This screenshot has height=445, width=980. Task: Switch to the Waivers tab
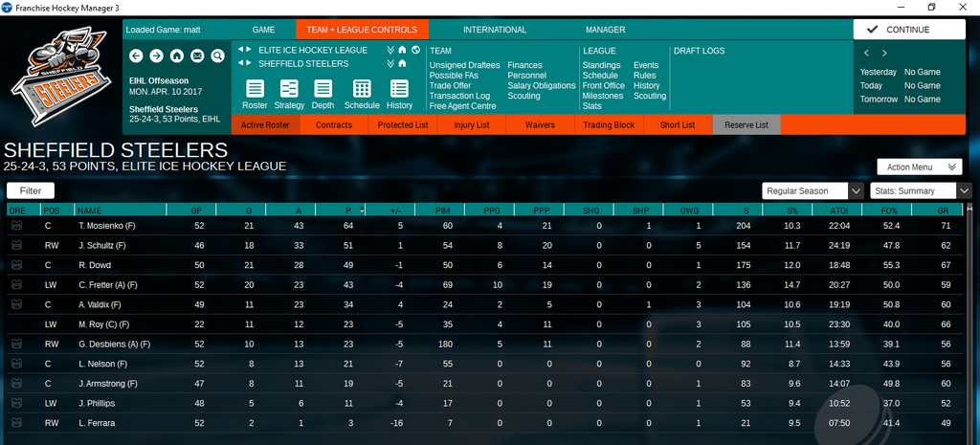pyautogui.click(x=540, y=125)
